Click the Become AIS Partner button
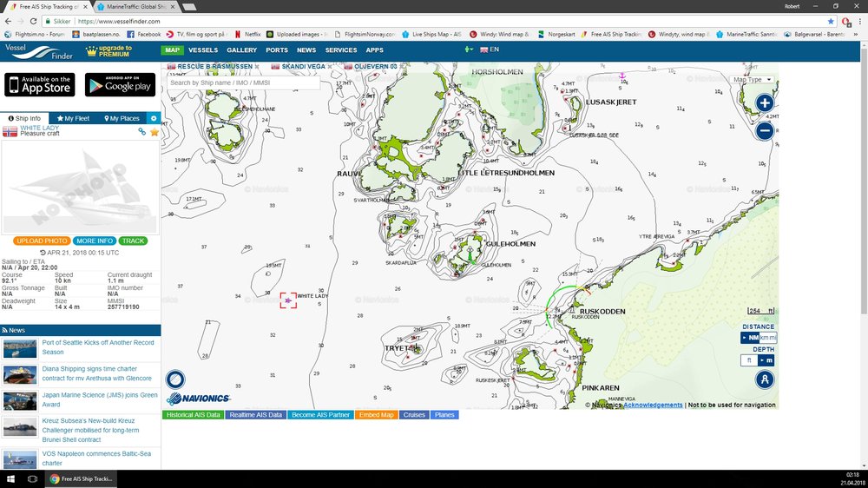 pyautogui.click(x=320, y=415)
